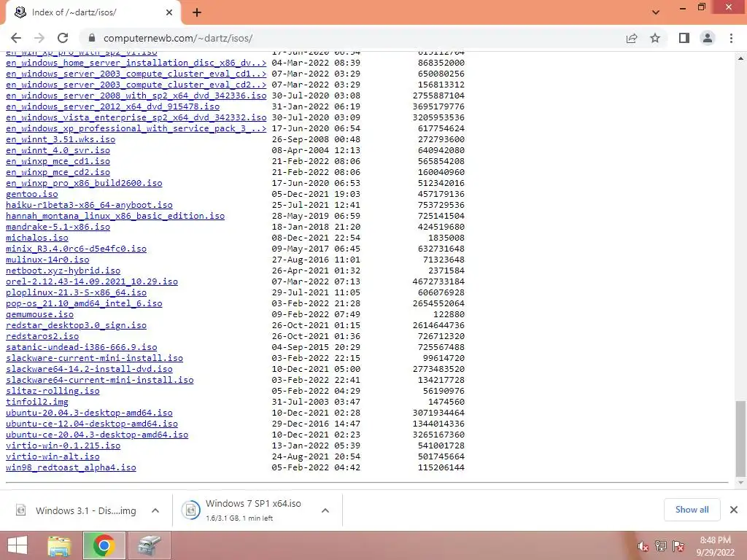747x560 pixels.
Task: Open the Windows Start button
Action: (x=18, y=545)
